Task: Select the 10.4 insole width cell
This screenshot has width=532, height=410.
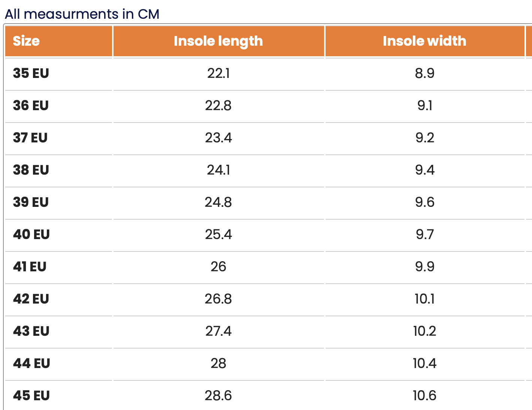Action: click(x=424, y=363)
